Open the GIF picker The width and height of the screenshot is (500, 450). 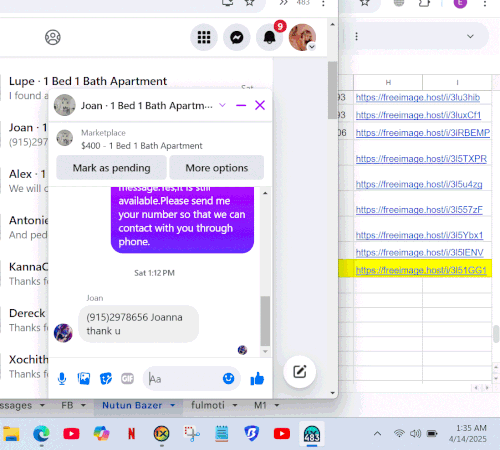[x=127, y=379]
